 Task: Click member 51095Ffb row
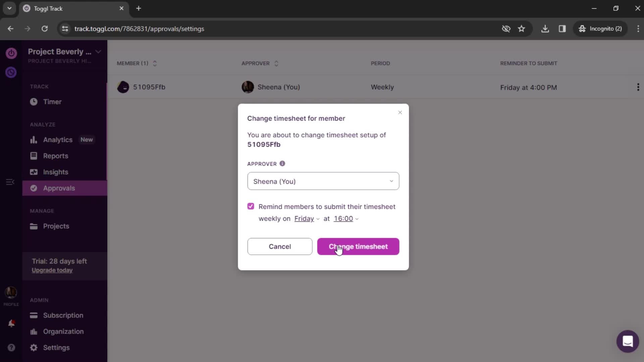click(149, 86)
